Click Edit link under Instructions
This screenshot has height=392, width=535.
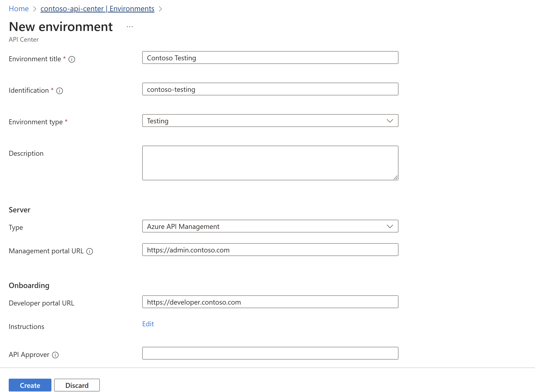148,323
